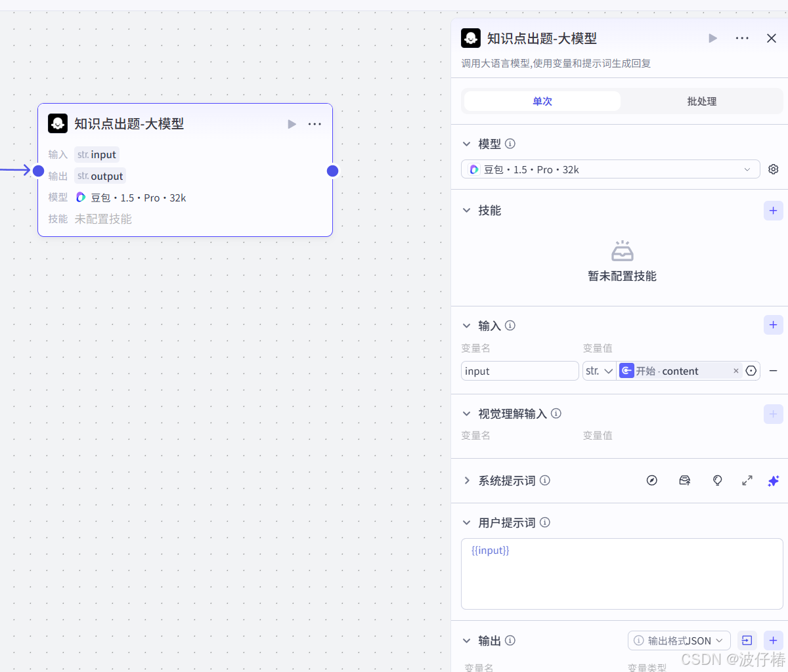Click the 知识点出题-大模型 title in side panel
Viewport: 788px width, 672px height.
[542, 39]
